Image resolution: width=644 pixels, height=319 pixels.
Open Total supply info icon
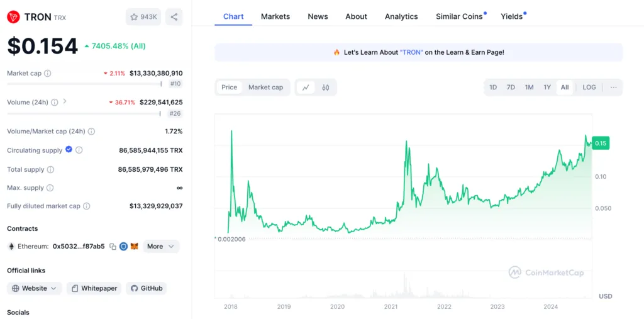click(50, 169)
